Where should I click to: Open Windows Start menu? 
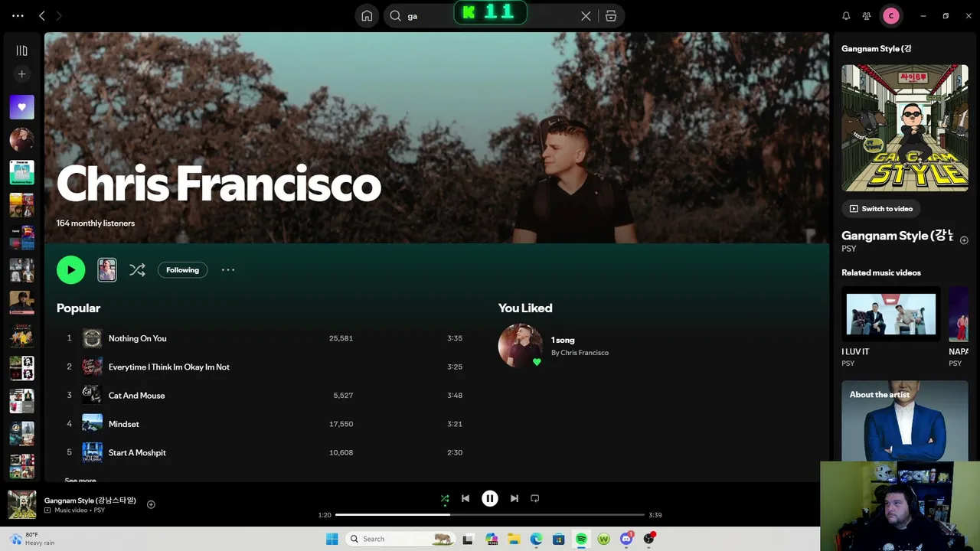coord(332,539)
